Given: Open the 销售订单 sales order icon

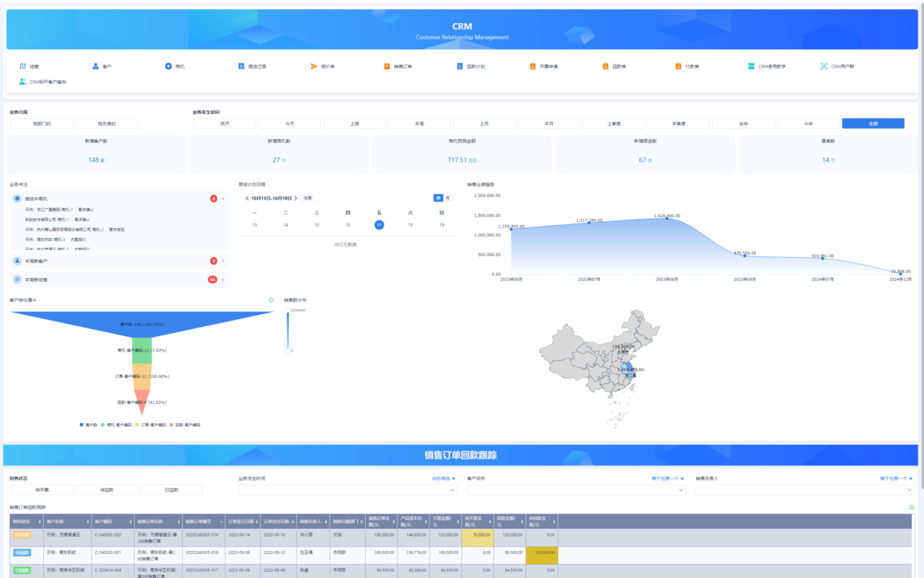Looking at the screenshot, I should tap(387, 66).
